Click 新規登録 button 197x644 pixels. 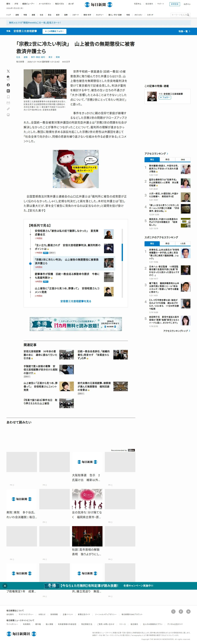(x=175, y=4)
